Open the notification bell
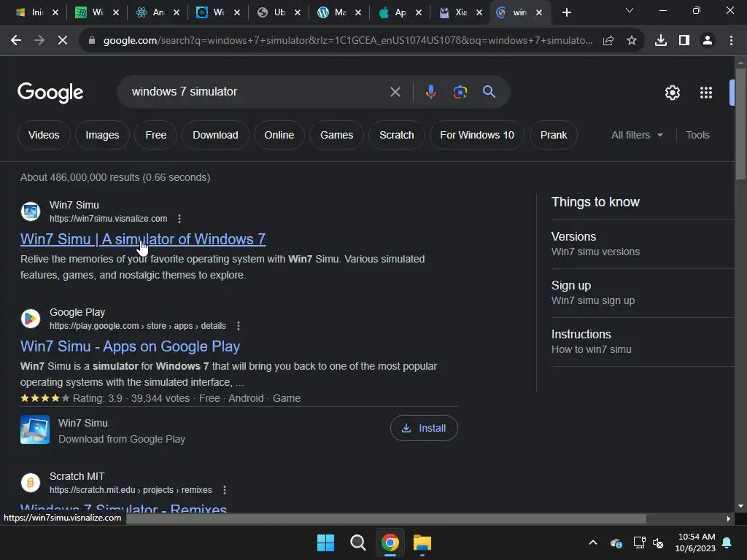 click(727, 542)
